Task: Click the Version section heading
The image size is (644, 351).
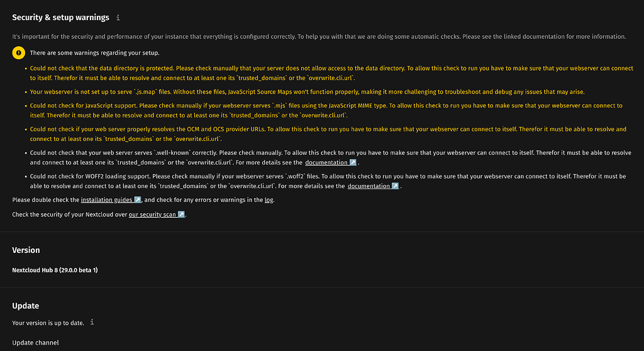Action: point(26,250)
